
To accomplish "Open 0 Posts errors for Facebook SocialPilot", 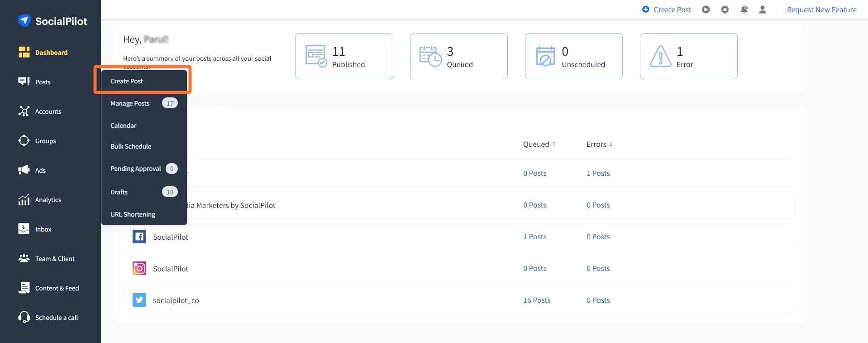I will [x=598, y=237].
